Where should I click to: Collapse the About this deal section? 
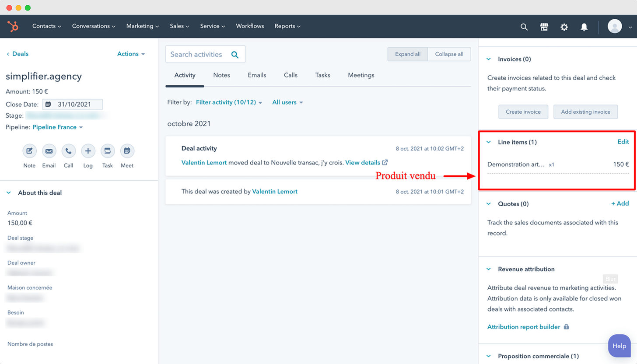click(x=9, y=193)
